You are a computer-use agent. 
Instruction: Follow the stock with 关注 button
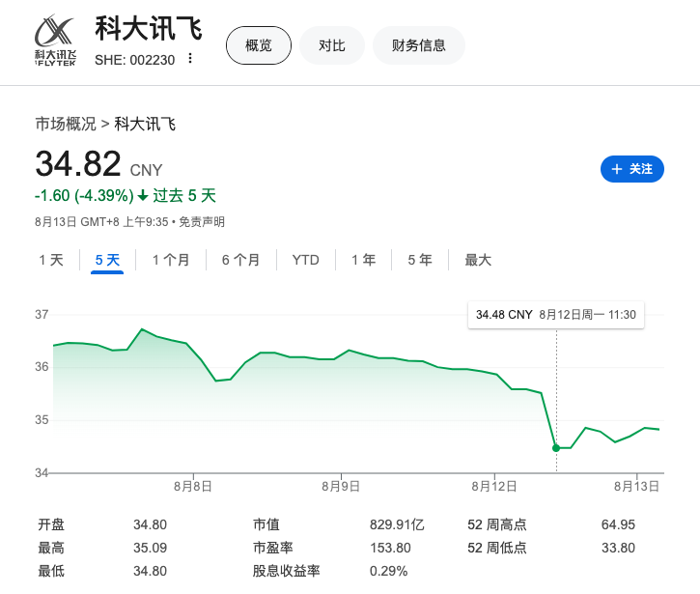(x=631, y=169)
